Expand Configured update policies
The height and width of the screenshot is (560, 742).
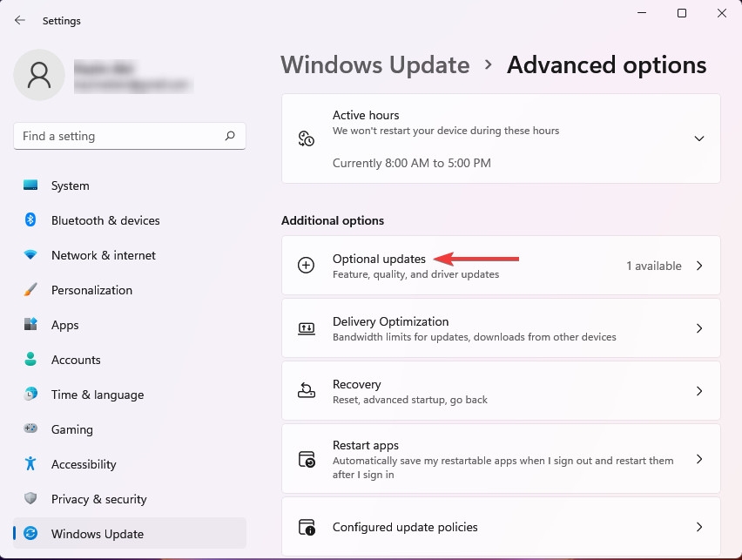click(x=699, y=527)
